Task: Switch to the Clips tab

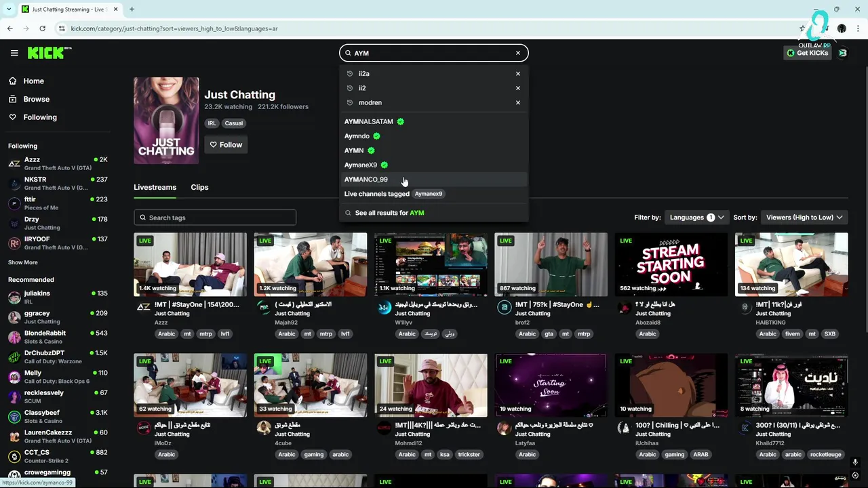Action: 199,187
